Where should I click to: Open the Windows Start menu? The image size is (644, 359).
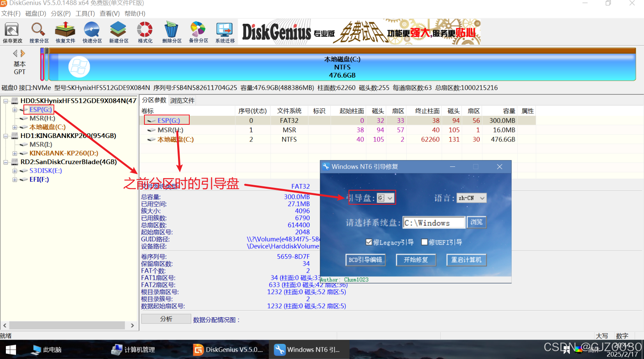coord(11,350)
